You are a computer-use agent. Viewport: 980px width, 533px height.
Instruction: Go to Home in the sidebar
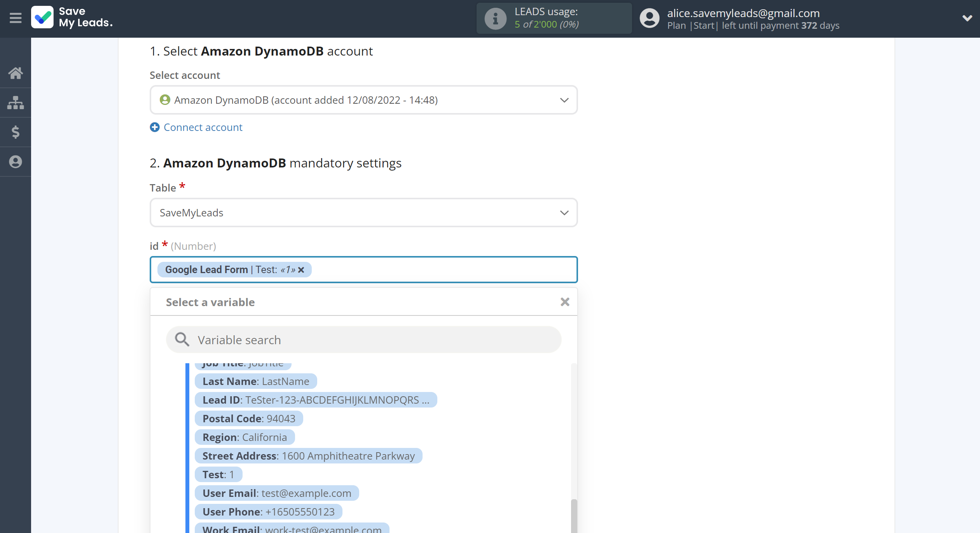(x=16, y=73)
